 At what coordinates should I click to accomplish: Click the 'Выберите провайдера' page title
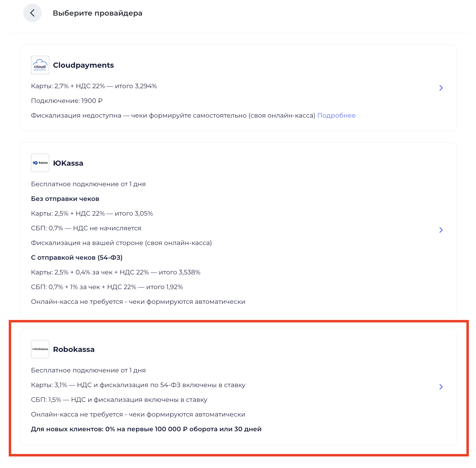tap(97, 13)
